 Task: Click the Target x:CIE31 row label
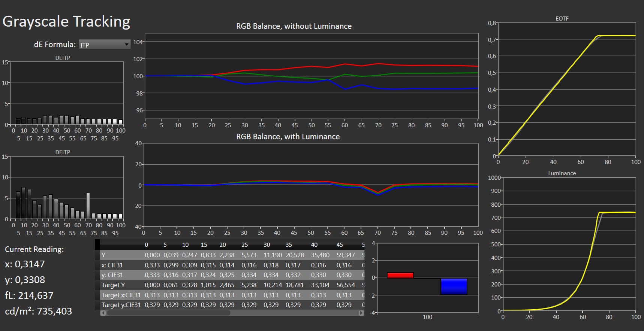(x=121, y=295)
